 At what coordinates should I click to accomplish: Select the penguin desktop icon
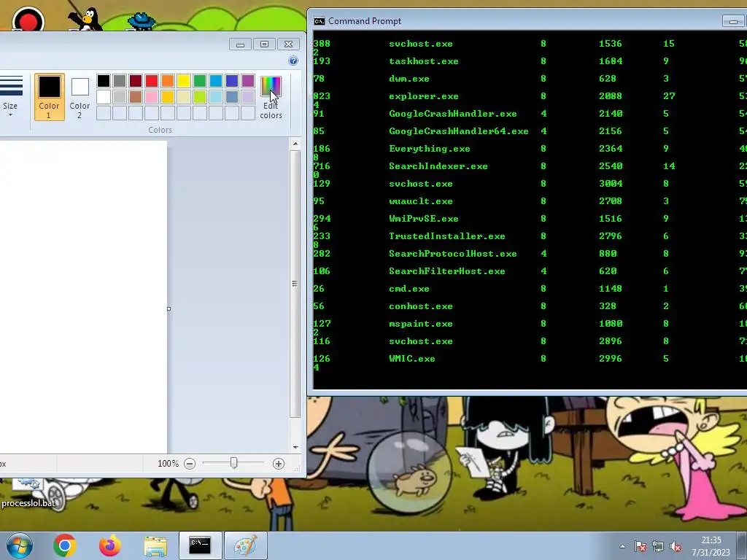(85, 19)
